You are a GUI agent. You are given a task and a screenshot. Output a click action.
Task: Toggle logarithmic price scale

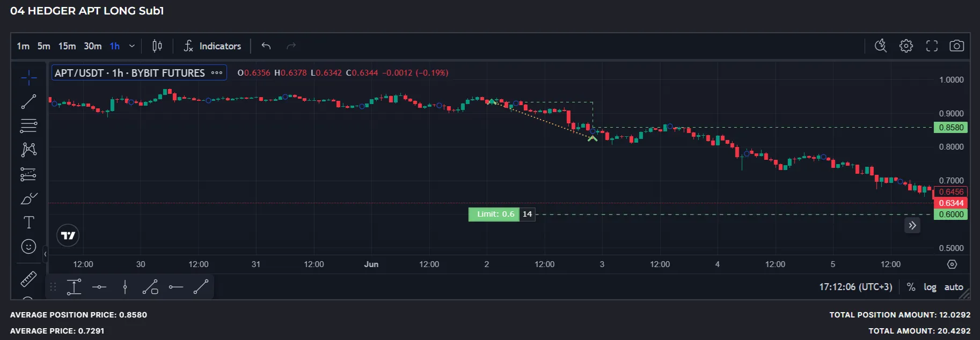[x=930, y=287]
